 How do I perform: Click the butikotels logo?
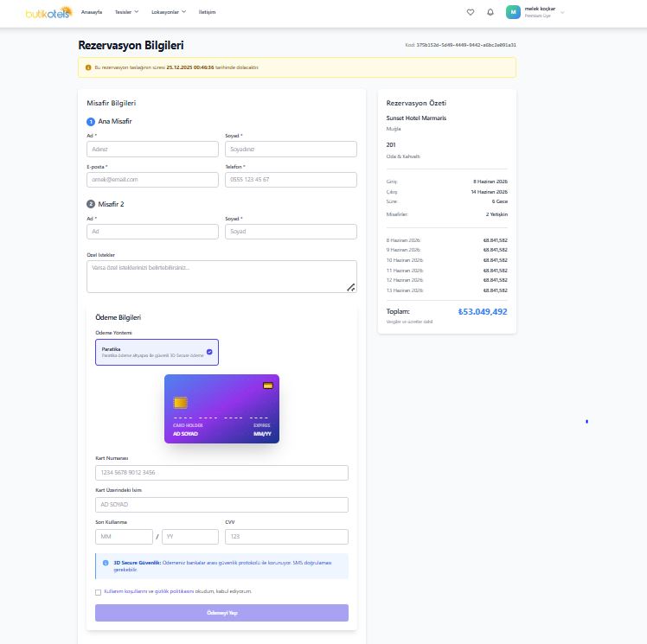pyautogui.click(x=47, y=12)
